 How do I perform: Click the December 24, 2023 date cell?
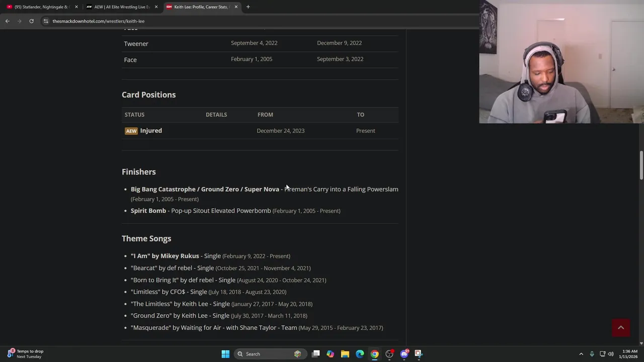point(280,131)
